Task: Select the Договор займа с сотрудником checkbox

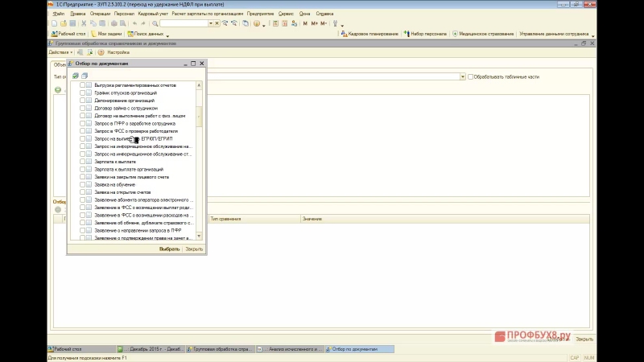Action: point(83,108)
